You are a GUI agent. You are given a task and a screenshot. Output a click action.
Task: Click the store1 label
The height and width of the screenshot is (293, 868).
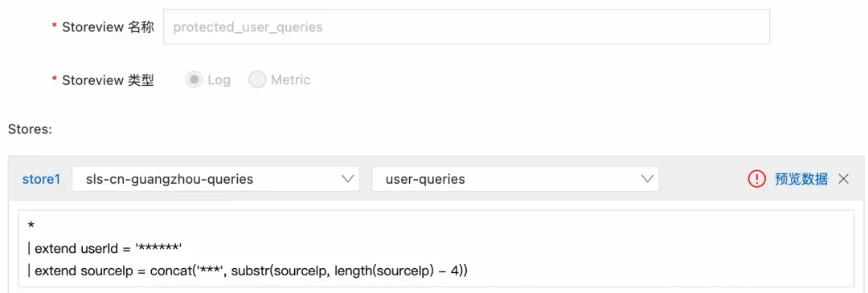coord(41,179)
